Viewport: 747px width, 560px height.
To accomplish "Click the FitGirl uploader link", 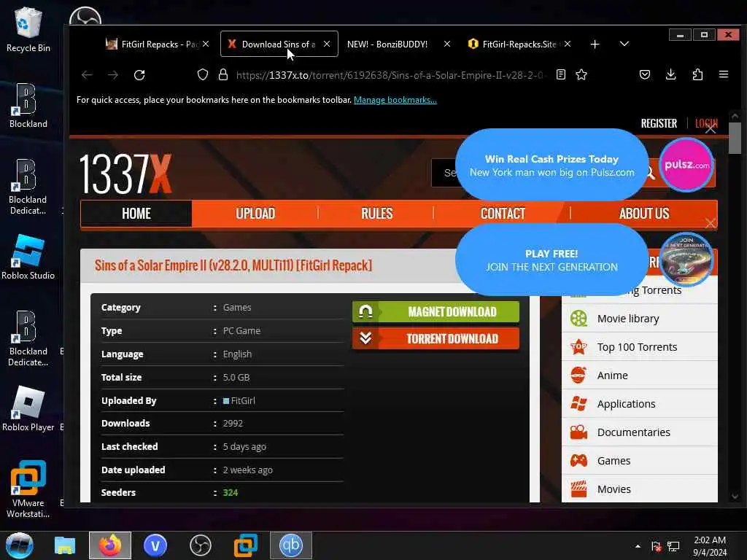I will click(242, 400).
